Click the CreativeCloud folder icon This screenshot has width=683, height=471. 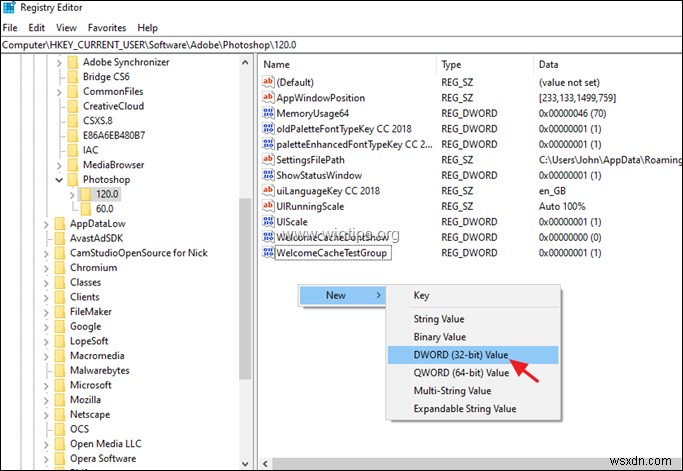(73, 106)
